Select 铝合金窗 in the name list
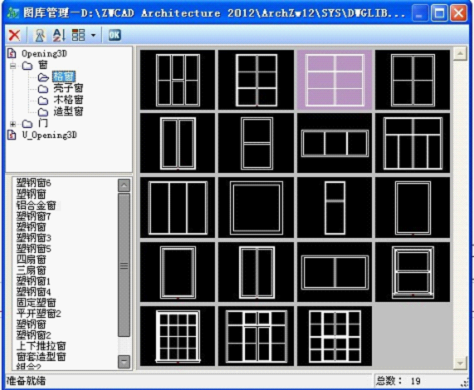474x390 pixels. coord(36,205)
